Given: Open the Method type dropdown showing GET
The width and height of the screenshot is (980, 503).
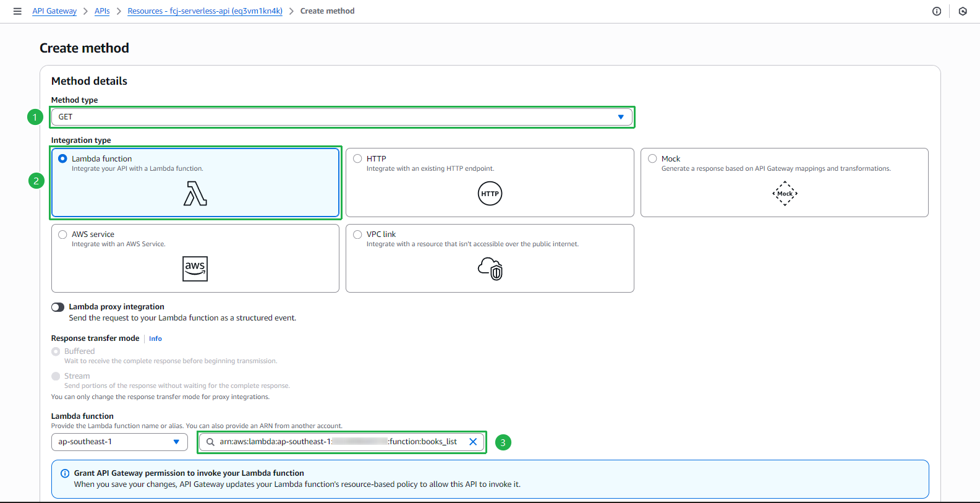Looking at the screenshot, I should pos(342,117).
